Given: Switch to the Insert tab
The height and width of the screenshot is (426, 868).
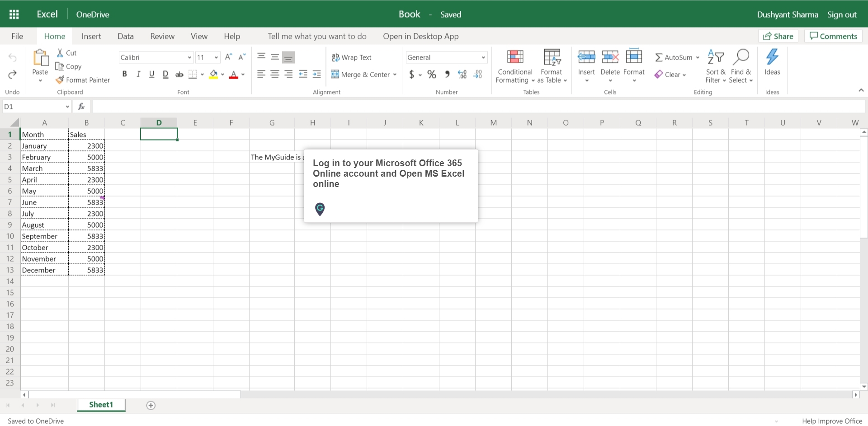Looking at the screenshot, I should click(91, 36).
